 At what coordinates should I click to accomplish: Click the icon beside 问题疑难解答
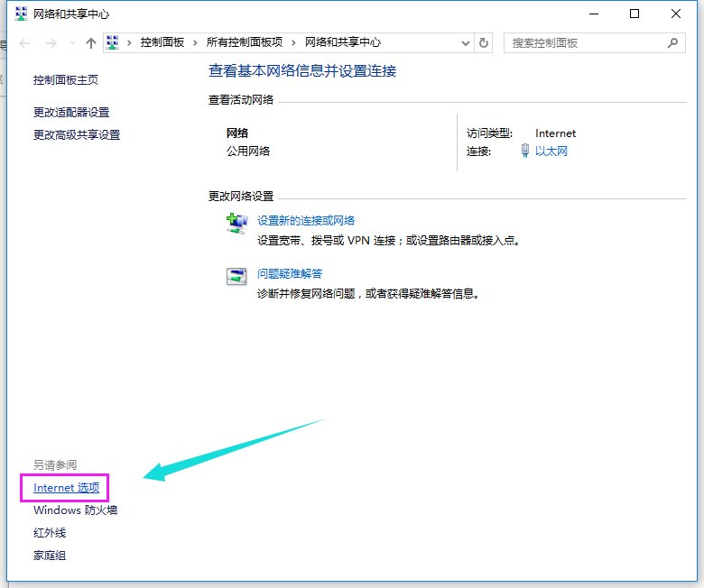(x=236, y=277)
